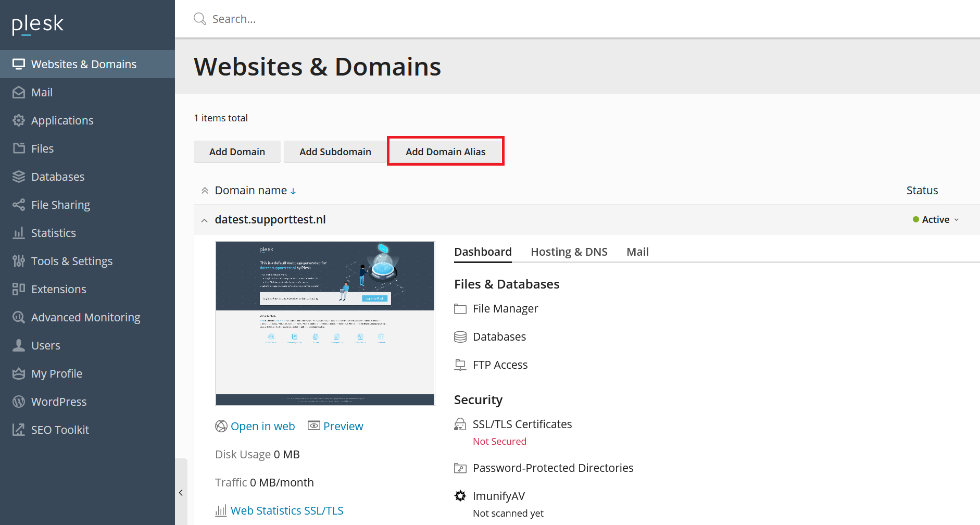Click the Add Subdomain button
The width and height of the screenshot is (980, 525).
click(x=335, y=152)
